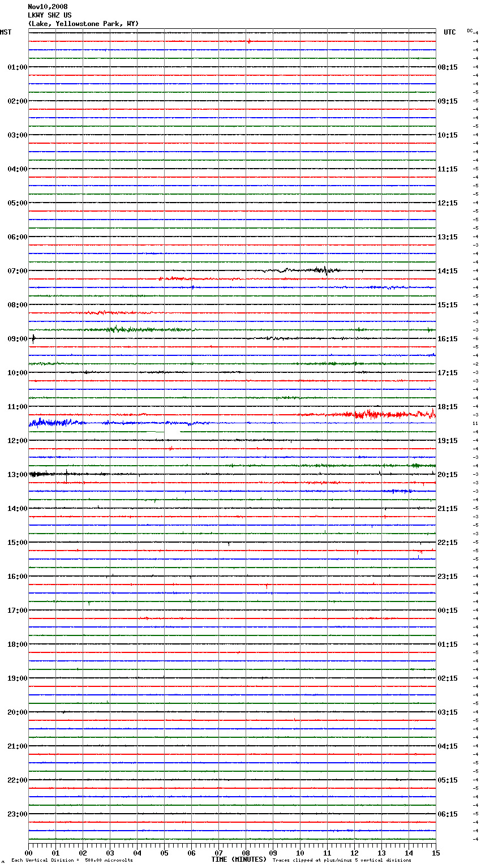
Task: Click the location '(Lake, Yellowstone Park, WY)'
Action: click(83, 24)
